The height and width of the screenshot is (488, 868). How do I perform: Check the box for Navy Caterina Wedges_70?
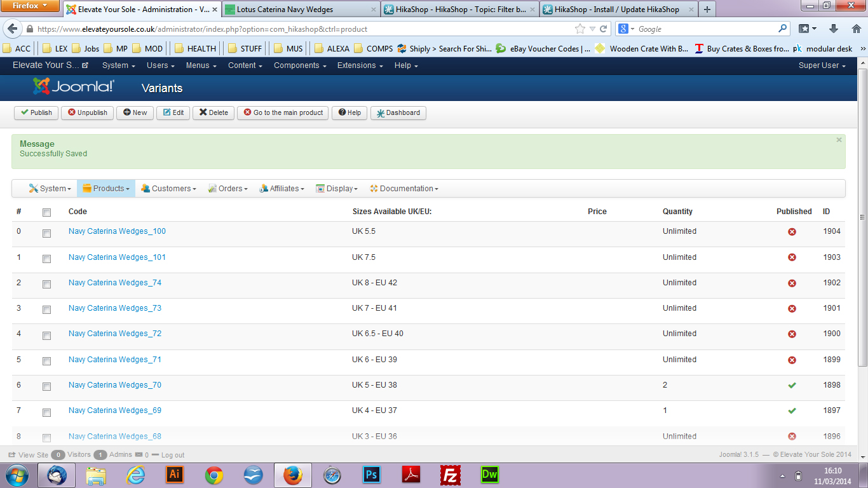tap(46, 386)
